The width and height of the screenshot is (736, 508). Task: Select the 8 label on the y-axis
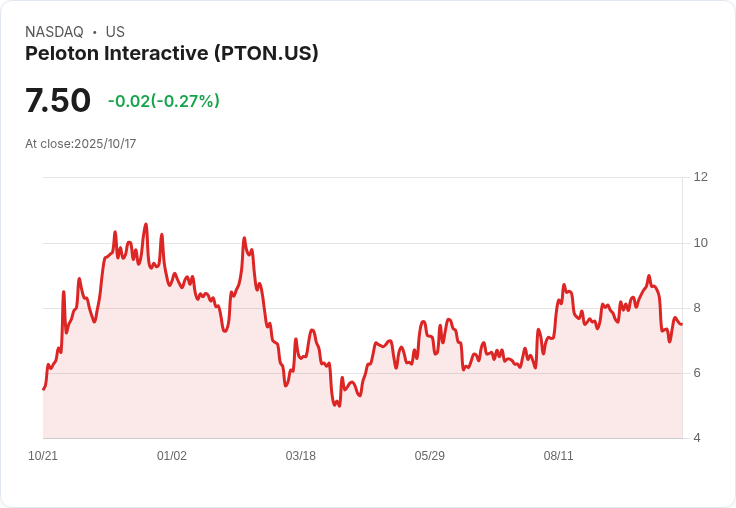click(697, 308)
